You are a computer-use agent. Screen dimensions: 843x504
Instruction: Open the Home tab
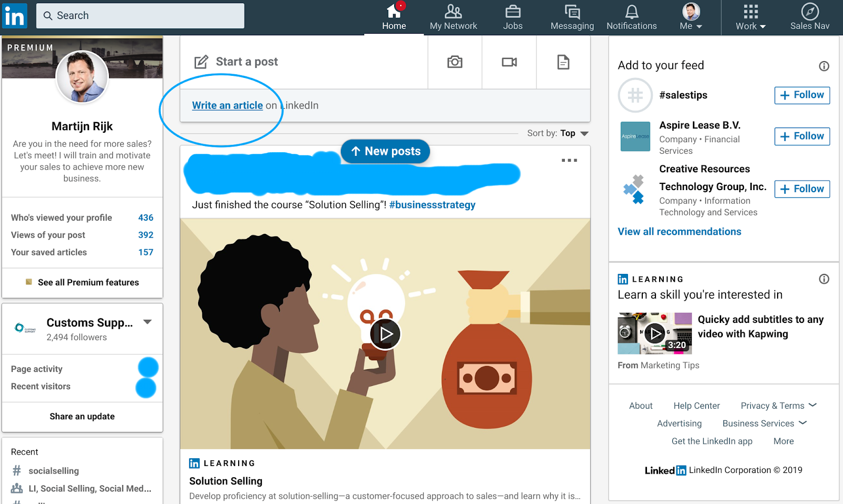tap(394, 17)
